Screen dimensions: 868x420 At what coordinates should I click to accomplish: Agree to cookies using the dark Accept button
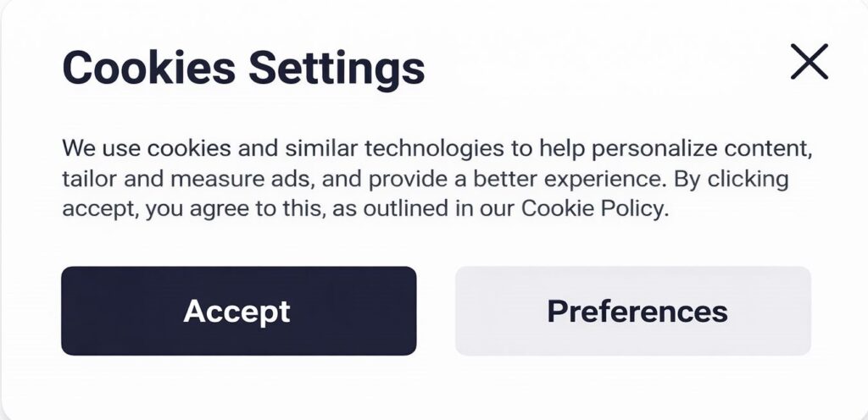point(238,311)
